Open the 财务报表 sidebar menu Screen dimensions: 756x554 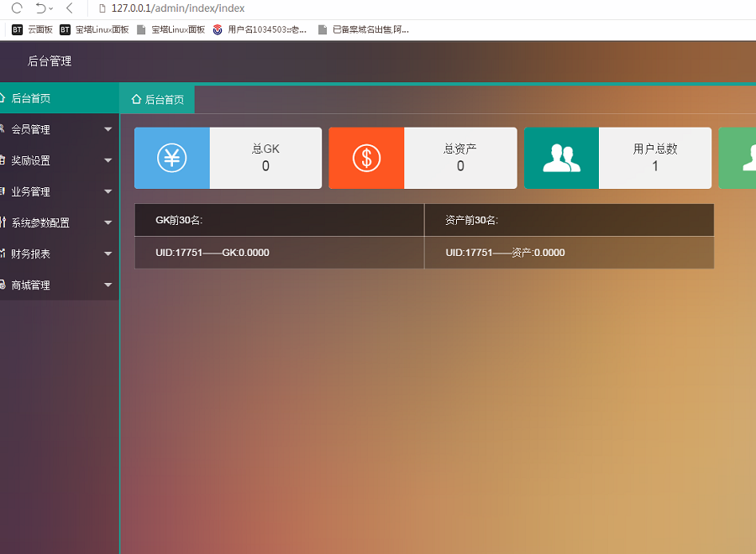tap(31, 253)
